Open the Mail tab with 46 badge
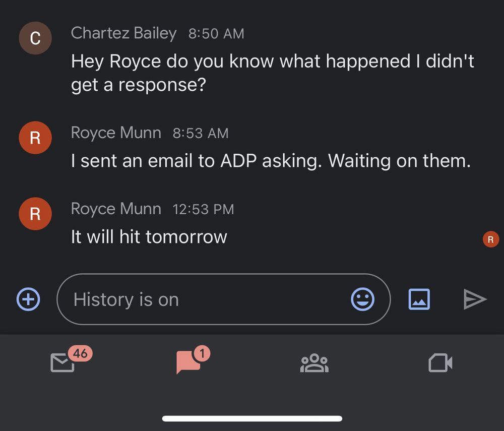 click(x=63, y=362)
